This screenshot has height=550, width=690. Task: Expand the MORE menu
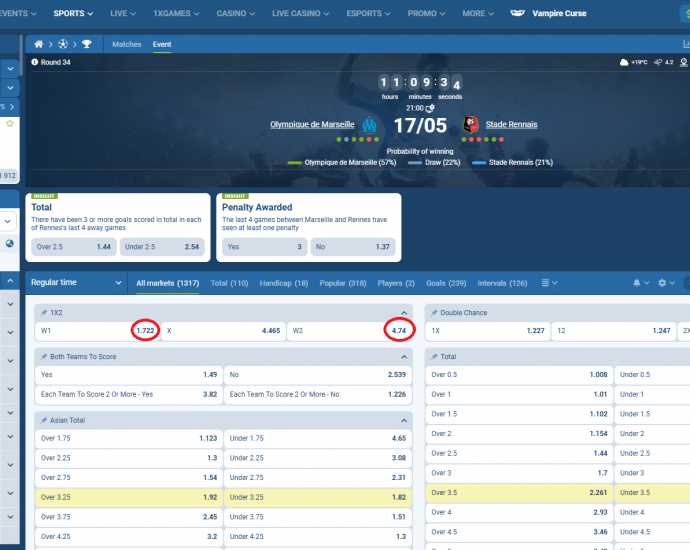[478, 14]
